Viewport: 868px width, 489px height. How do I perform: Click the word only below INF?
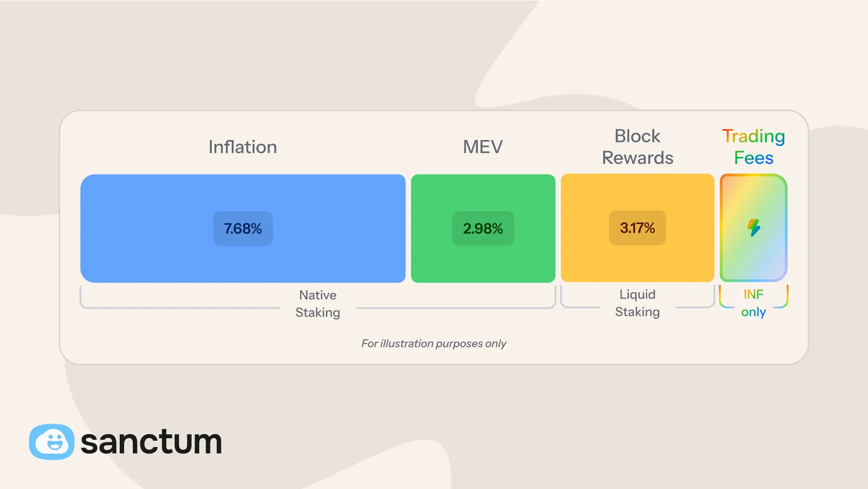[x=753, y=312]
